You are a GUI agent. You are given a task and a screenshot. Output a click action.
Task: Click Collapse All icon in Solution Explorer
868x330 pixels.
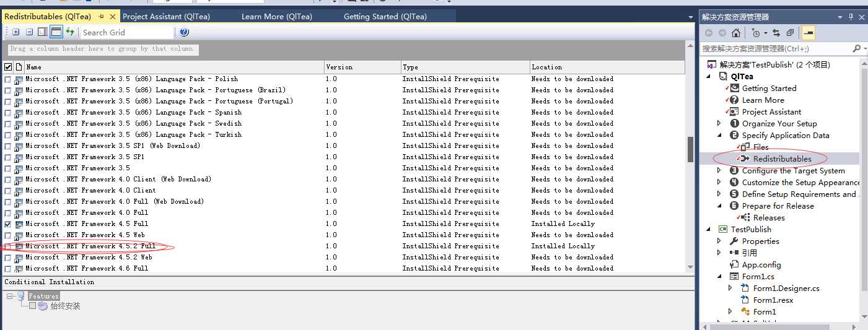790,33
